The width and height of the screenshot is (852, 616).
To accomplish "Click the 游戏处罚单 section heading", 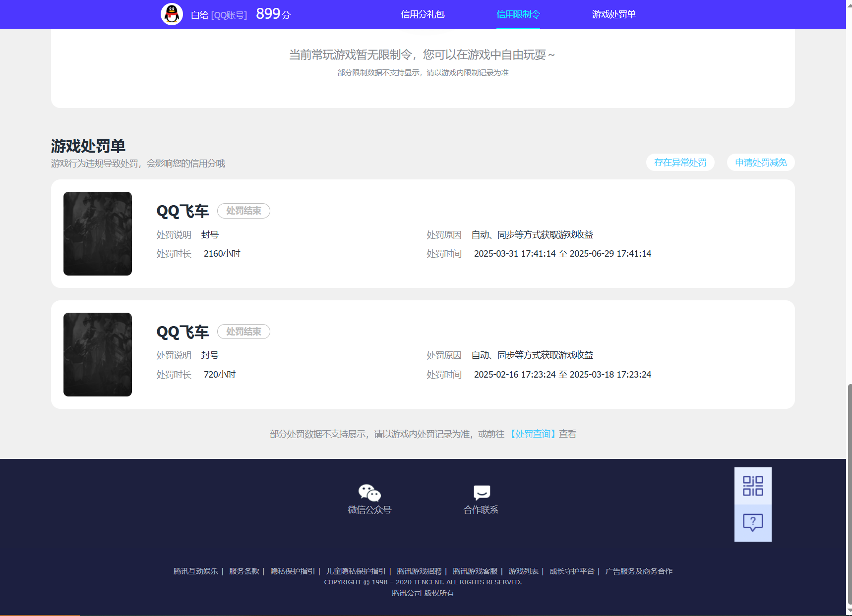I will pos(88,146).
